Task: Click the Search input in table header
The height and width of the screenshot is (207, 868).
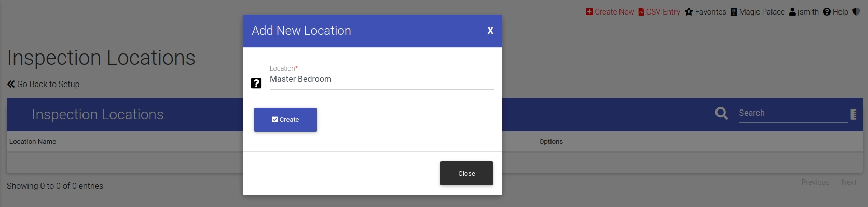Action: [x=793, y=113]
